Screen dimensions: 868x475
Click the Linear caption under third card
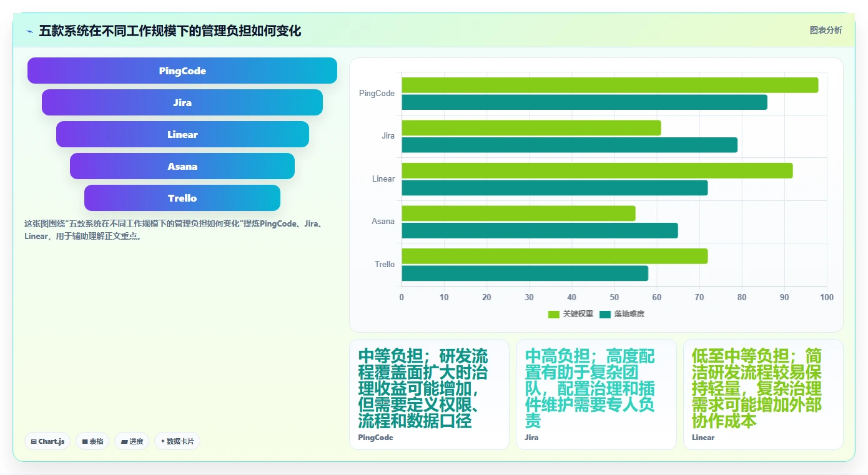click(x=703, y=438)
